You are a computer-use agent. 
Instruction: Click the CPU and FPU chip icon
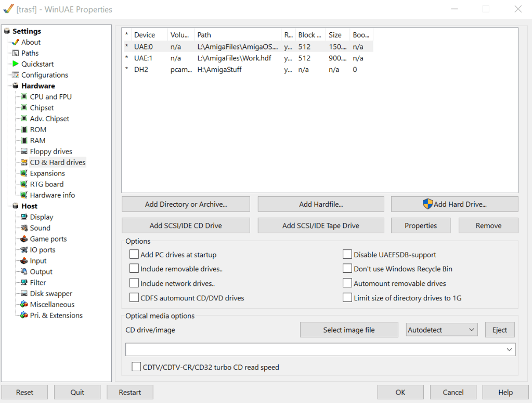pyautogui.click(x=24, y=97)
